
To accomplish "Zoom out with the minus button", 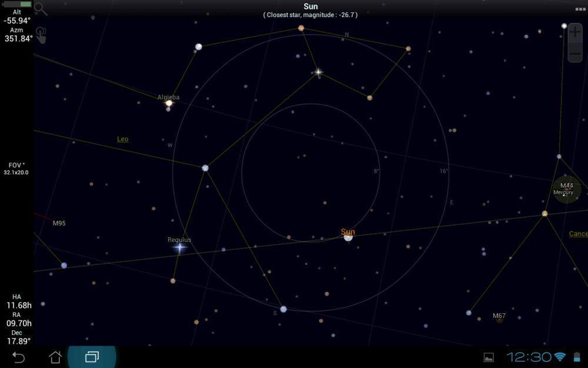I will pos(575,54).
